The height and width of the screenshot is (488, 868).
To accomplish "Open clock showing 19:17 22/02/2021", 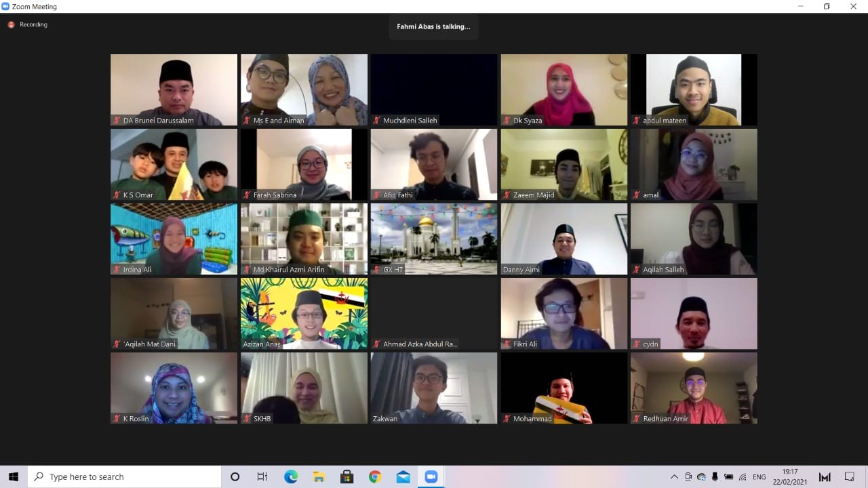I will click(x=789, y=477).
